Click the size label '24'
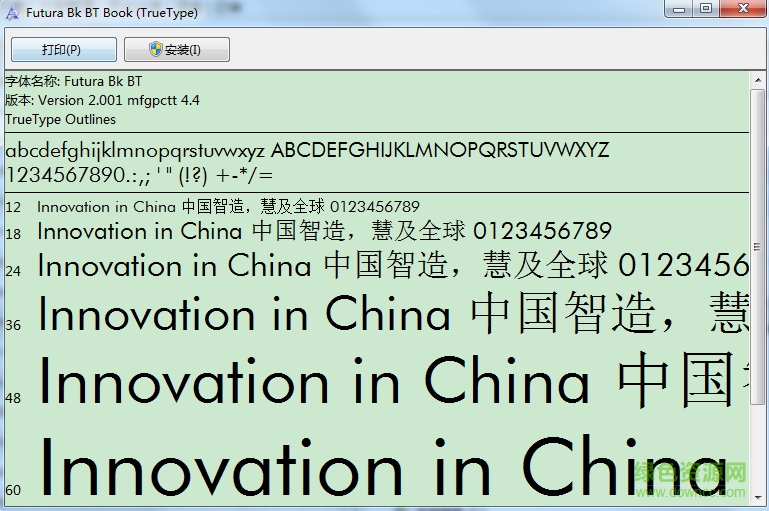This screenshot has height=511, width=769. tap(13, 271)
